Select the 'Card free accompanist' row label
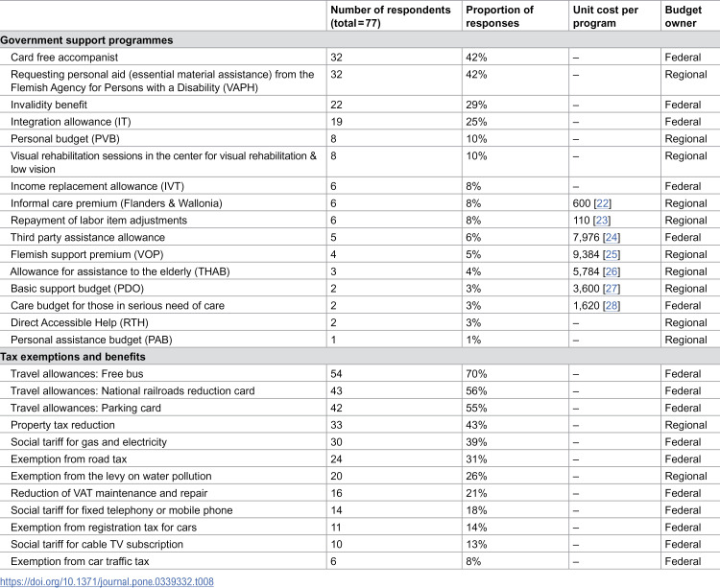The width and height of the screenshot is (720, 588). click(x=64, y=58)
